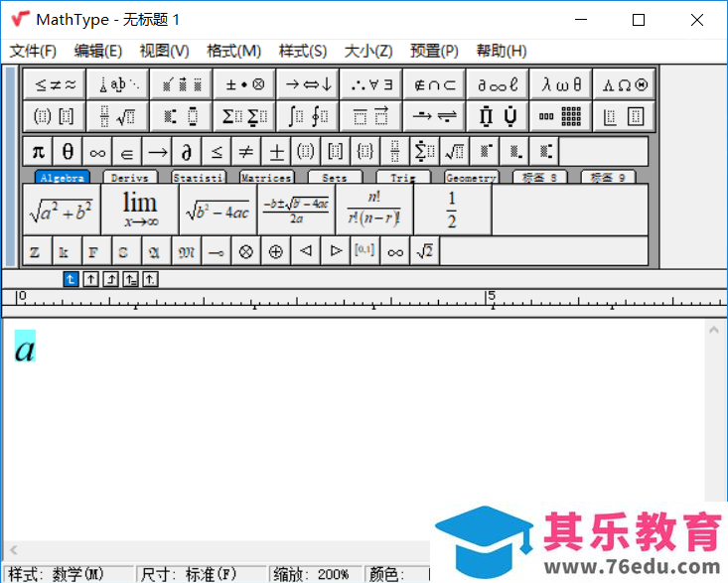Open the embellishments palette
This screenshot has width=728, height=583.
coord(182,84)
